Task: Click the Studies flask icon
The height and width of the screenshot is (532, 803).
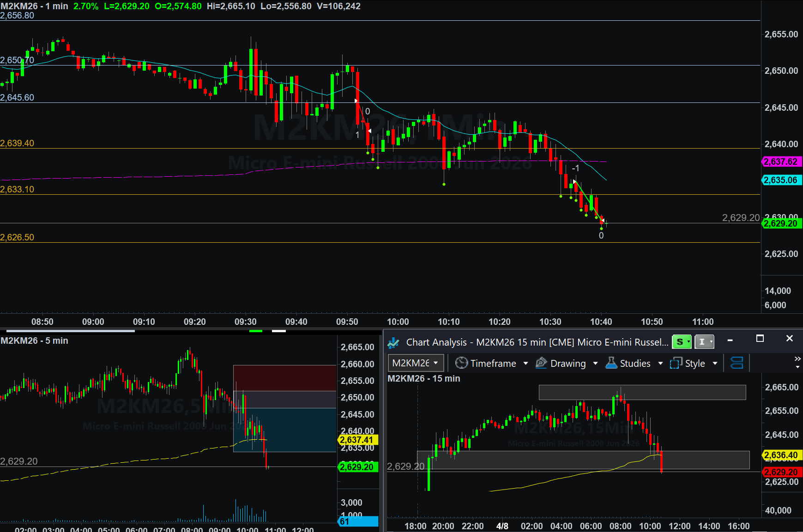Action: tap(611, 363)
